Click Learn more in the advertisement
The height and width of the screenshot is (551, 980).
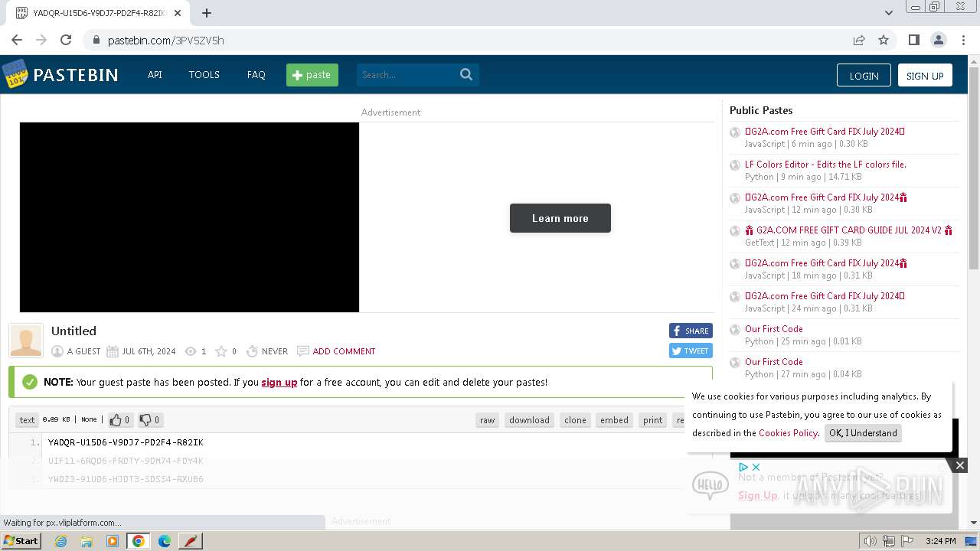(560, 218)
